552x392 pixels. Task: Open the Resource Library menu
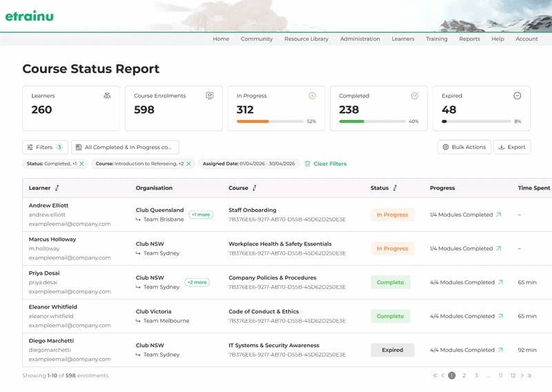click(306, 39)
